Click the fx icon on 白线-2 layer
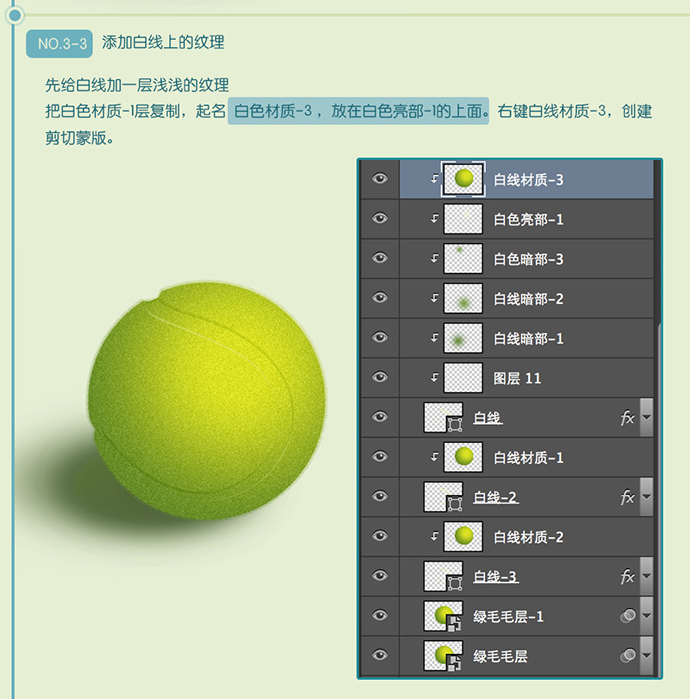 pos(627,497)
